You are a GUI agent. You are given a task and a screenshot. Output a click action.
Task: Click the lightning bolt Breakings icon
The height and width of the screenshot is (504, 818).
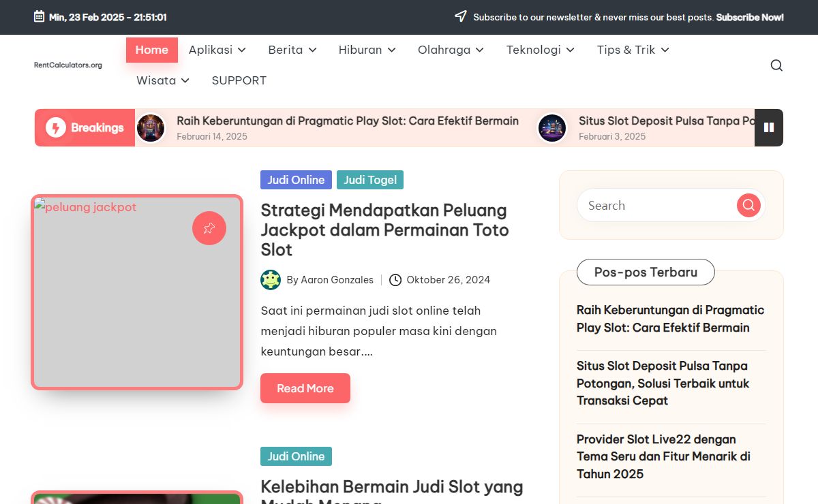pos(55,127)
